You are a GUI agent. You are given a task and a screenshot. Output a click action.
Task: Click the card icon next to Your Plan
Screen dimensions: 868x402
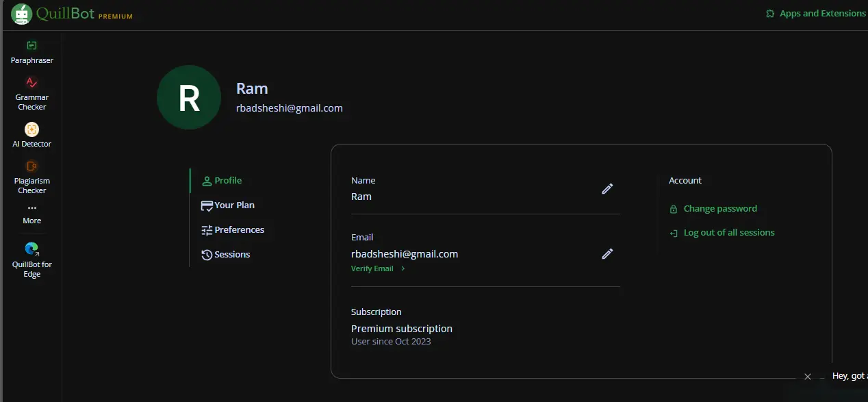click(207, 205)
